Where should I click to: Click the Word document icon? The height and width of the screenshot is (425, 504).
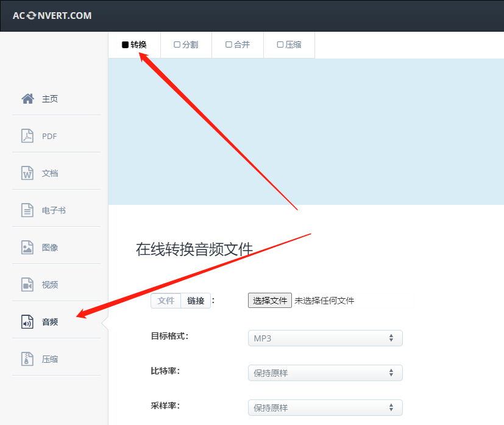(x=27, y=173)
